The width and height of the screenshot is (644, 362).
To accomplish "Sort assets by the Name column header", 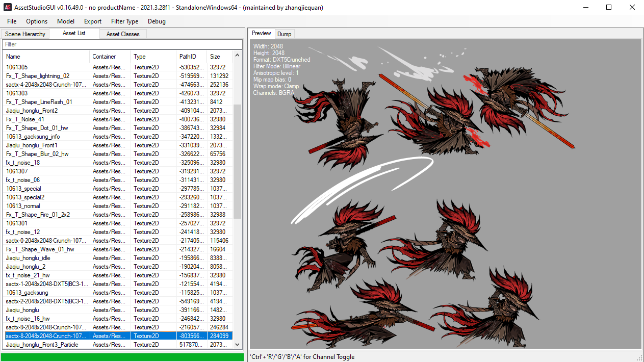I will pos(46,57).
